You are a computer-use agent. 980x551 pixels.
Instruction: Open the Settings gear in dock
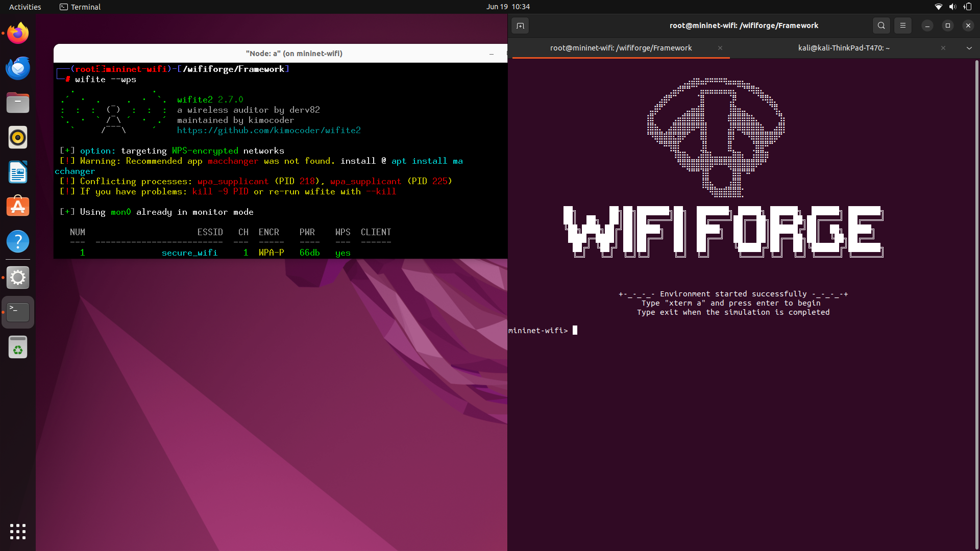[18, 278]
